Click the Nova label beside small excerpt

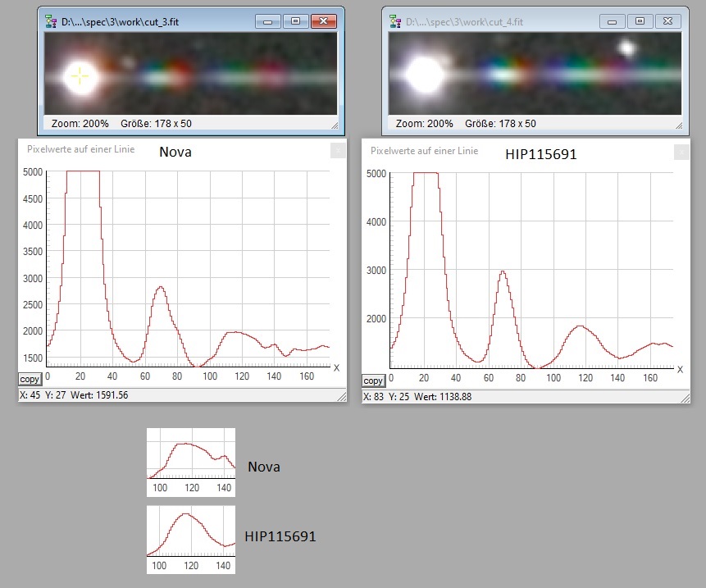tap(264, 467)
